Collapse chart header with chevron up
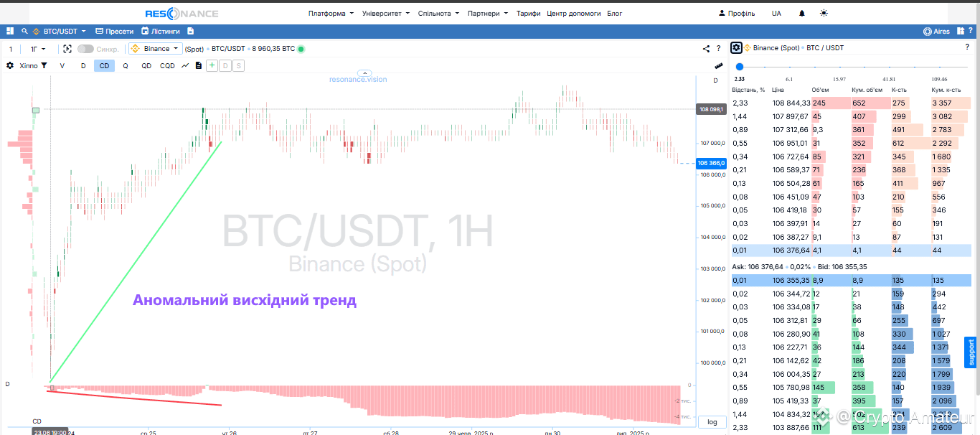 (364, 73)
